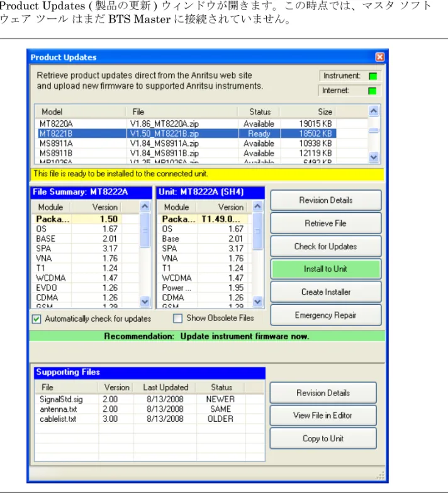Click the green Internet status indicator
The height and width of the screenshot is (493, 448).
pyautogui.click(x=372, y=91)
